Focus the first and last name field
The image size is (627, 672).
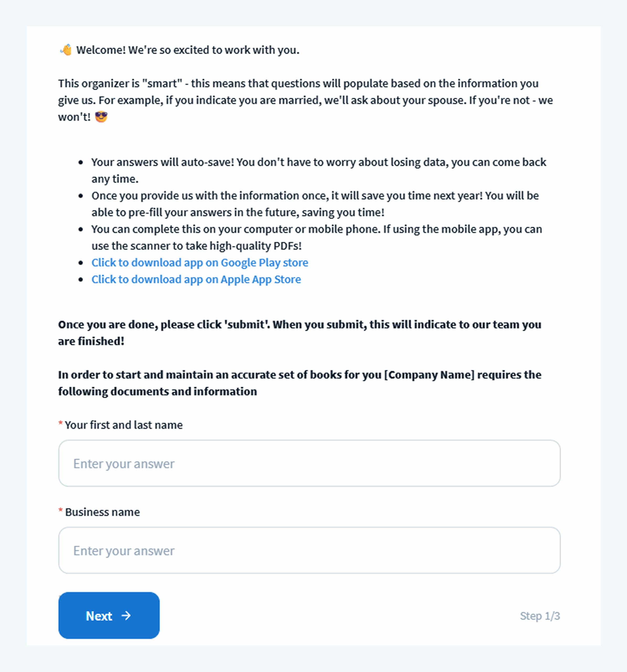(x=309, y=463)
